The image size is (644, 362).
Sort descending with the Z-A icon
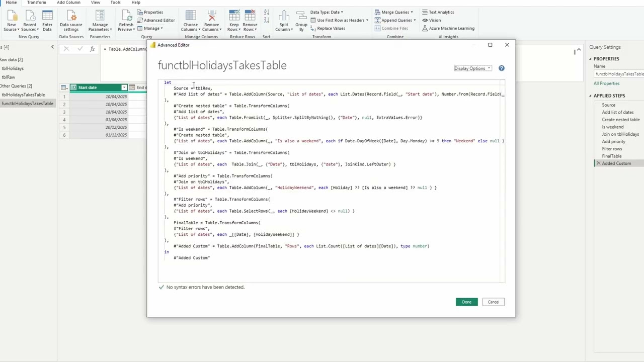tap(266, 21)
